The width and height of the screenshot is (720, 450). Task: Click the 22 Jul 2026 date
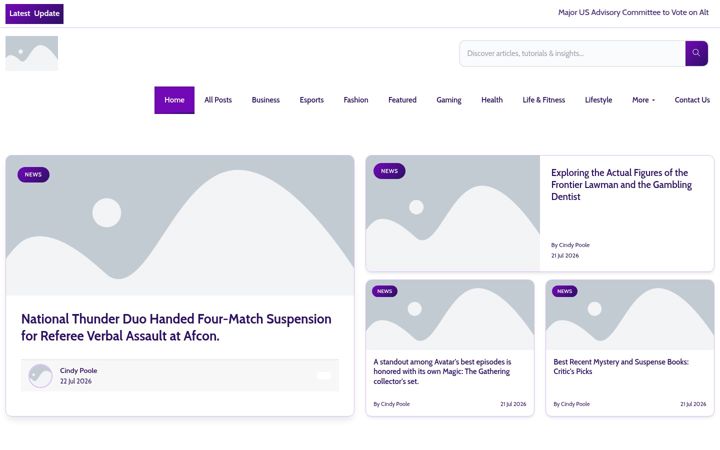(x=76, y=381)
